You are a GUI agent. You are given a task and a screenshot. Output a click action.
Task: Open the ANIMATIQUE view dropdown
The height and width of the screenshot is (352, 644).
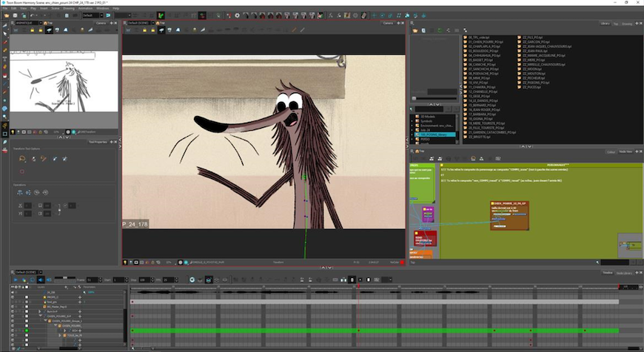click(x=41, y=23)
